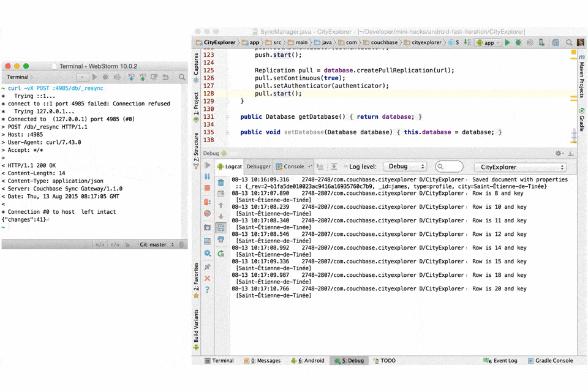This screenshot has height=392, width=588.
Task: Open Debug panel gear settings menu
Action: [559, 153]
